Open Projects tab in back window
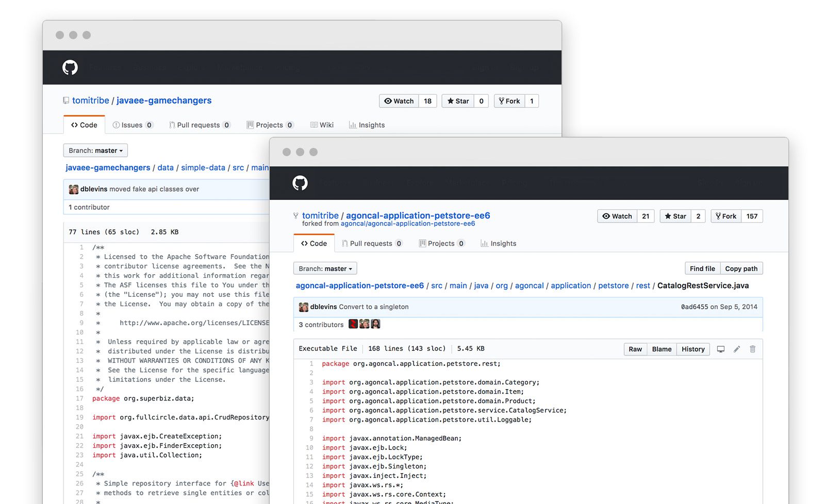This screenshot has height=504, width=825. (x=270, y=125)
